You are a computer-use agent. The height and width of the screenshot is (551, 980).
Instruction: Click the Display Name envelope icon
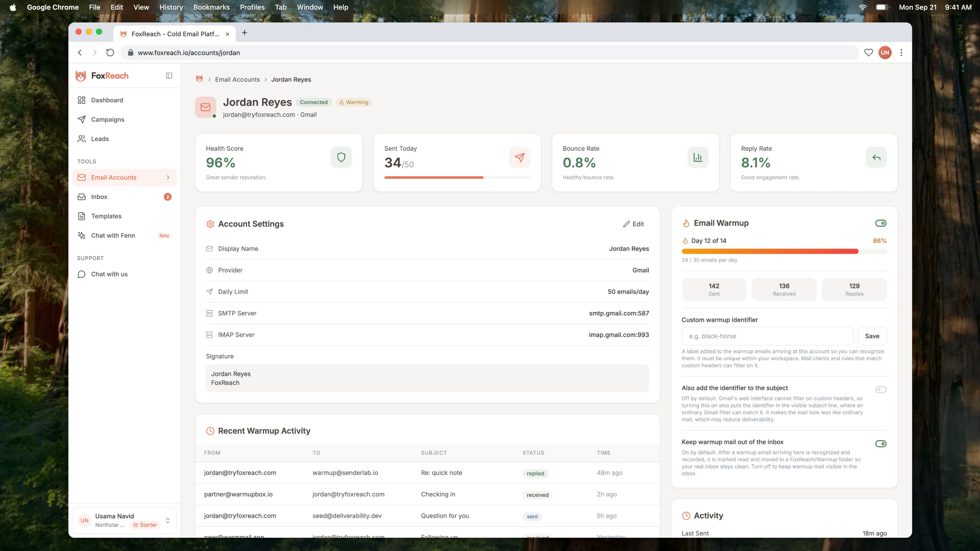209,249
